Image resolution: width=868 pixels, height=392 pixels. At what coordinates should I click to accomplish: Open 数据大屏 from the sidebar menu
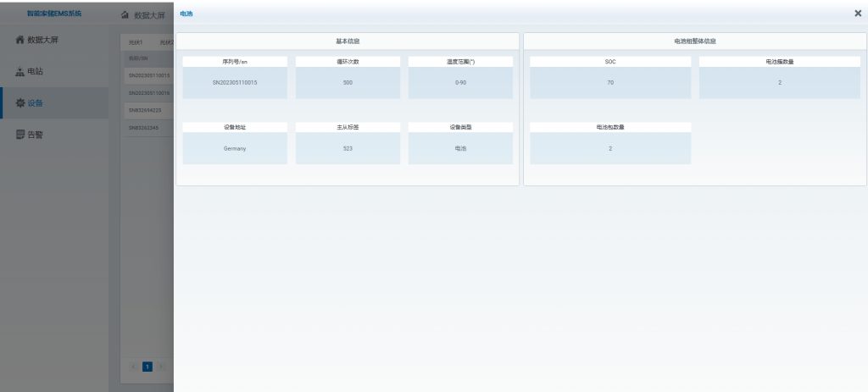point(42,40)
